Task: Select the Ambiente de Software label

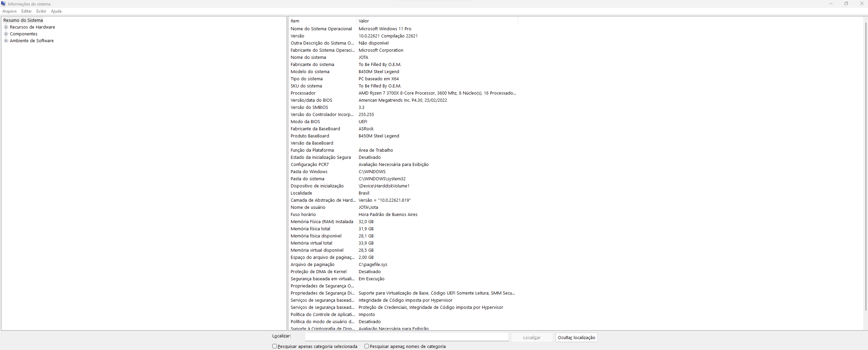Action: click(x=32, y=40)
